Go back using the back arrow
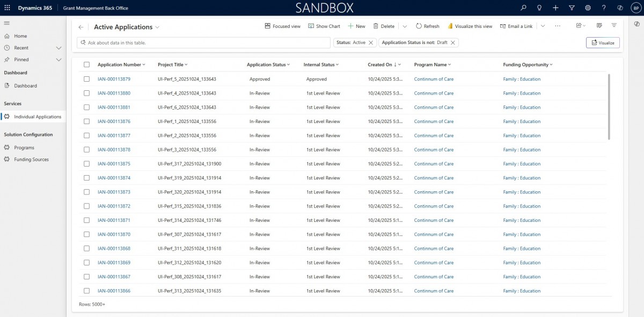Image resolution: width=644 pixels, height=317 pixels. (81, 27)
